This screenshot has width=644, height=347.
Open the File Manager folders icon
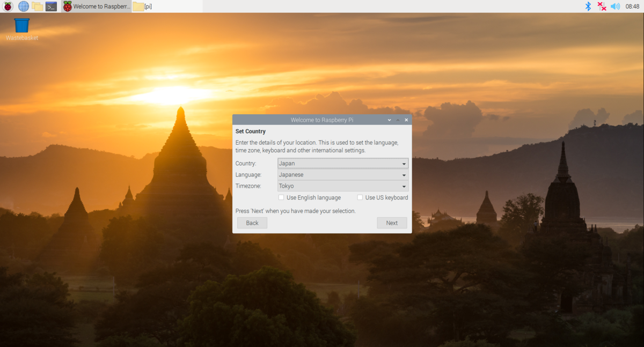tap(37, 6)
